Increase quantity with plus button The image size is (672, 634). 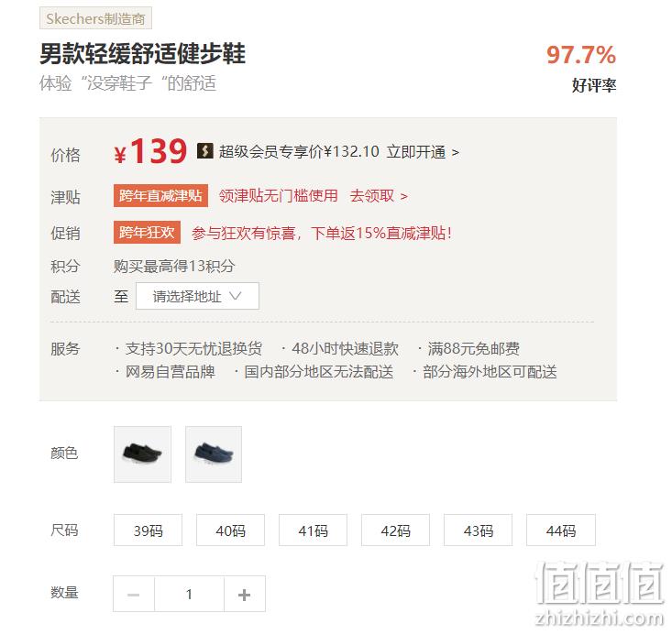tap(244, 594)
